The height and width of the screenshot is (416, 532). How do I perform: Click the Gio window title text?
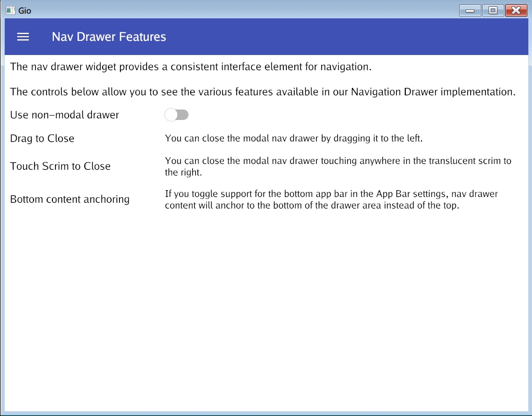25,10
